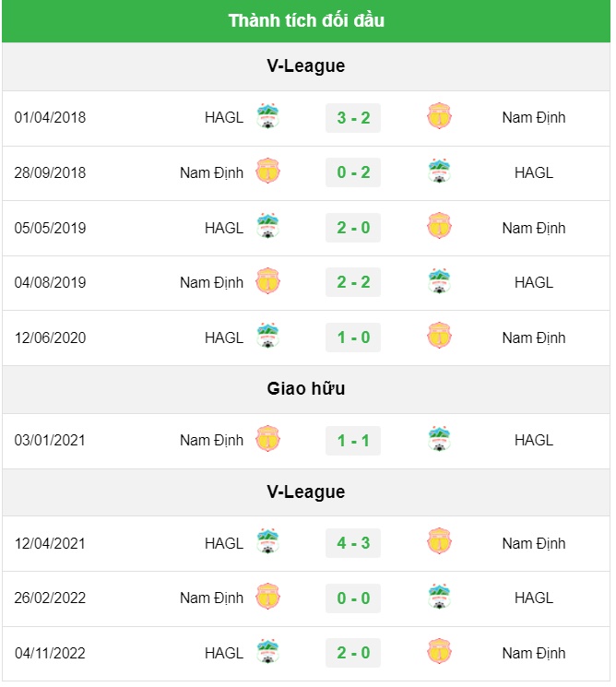Click HAGL crest in 12/04/2021 match
Viewport: 616px width, 687px height.
(267, 542)
